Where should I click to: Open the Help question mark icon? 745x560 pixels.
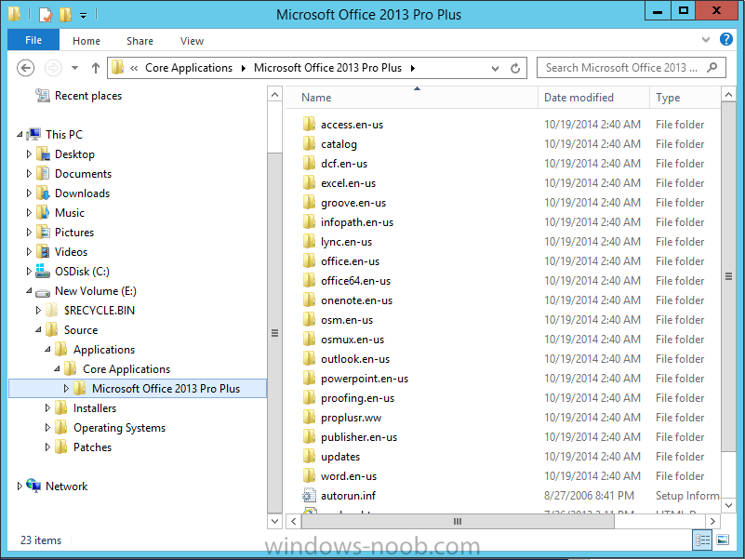[x=726, y=39]
